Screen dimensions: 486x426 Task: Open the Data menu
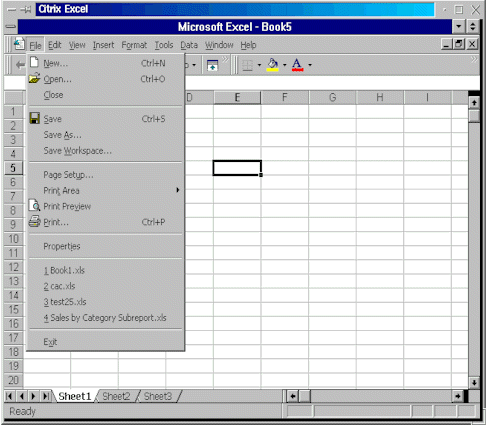pos(189,45)
